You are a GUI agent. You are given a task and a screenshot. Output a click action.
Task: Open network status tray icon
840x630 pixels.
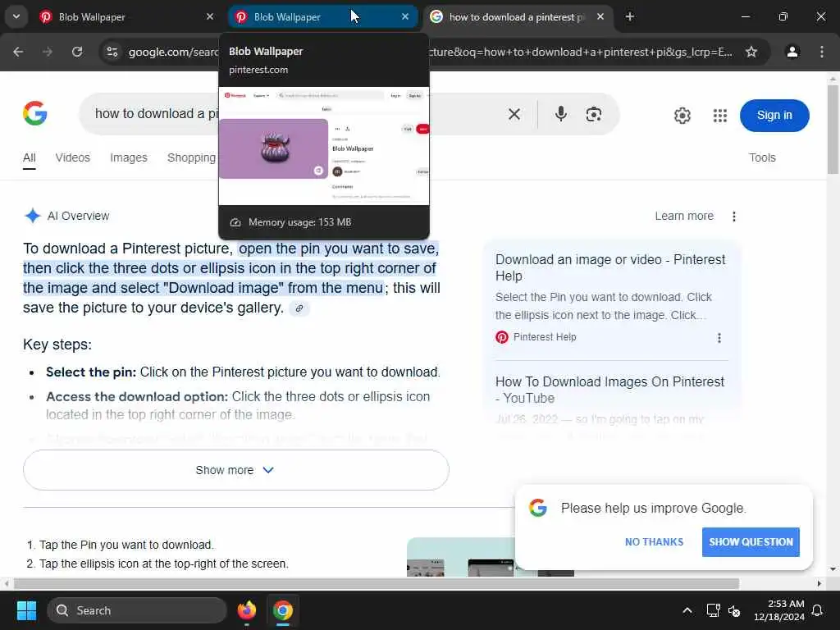click(713, 610)
